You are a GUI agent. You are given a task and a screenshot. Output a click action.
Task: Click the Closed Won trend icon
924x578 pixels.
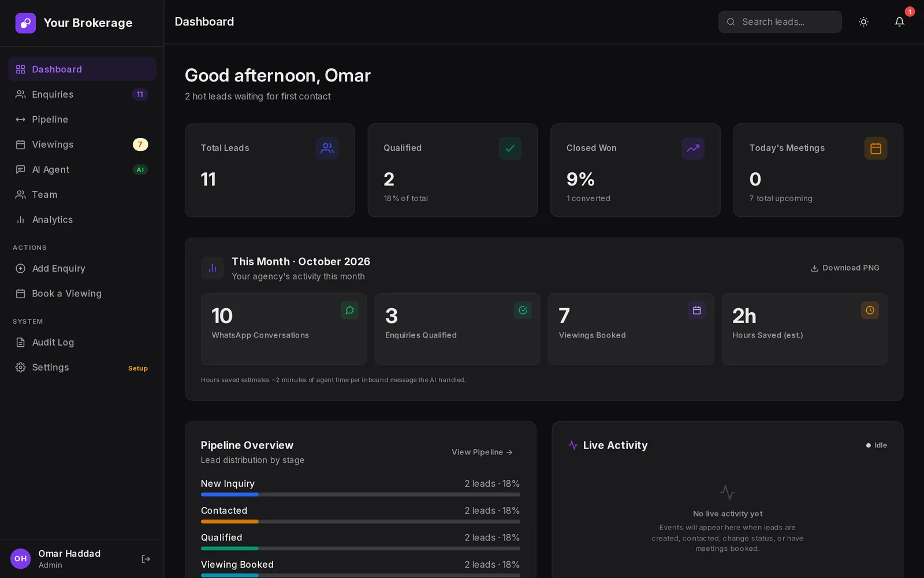pos(693,149)
